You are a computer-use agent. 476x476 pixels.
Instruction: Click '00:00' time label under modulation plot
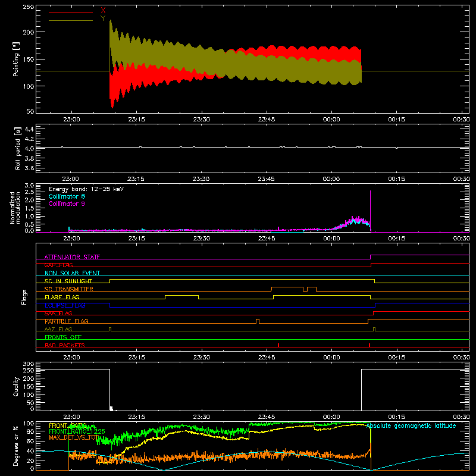point(331,239)
